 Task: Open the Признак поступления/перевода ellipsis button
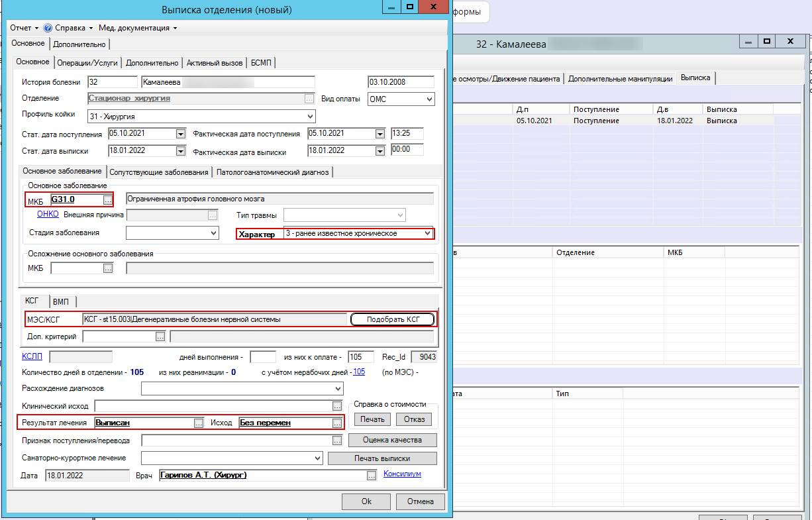tap(337, 441)
